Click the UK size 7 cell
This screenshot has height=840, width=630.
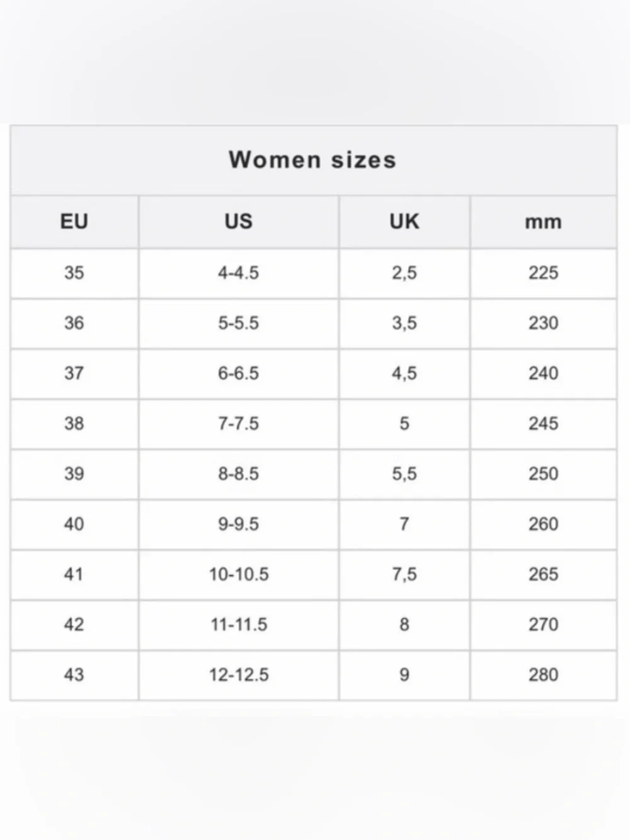[404, 524]
